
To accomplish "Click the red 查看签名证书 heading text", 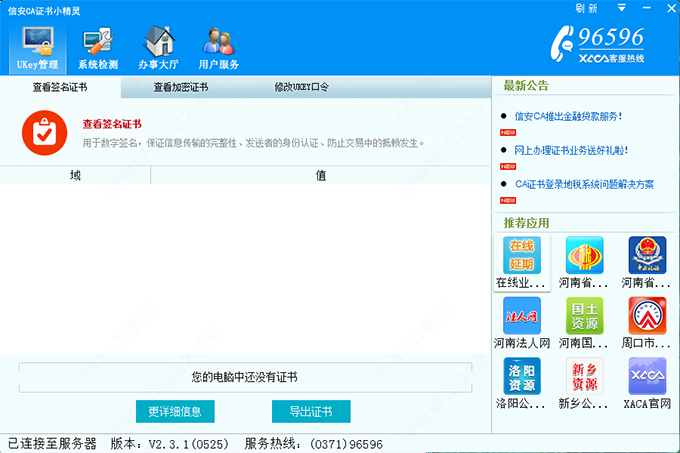I will (x=112, y=124).
